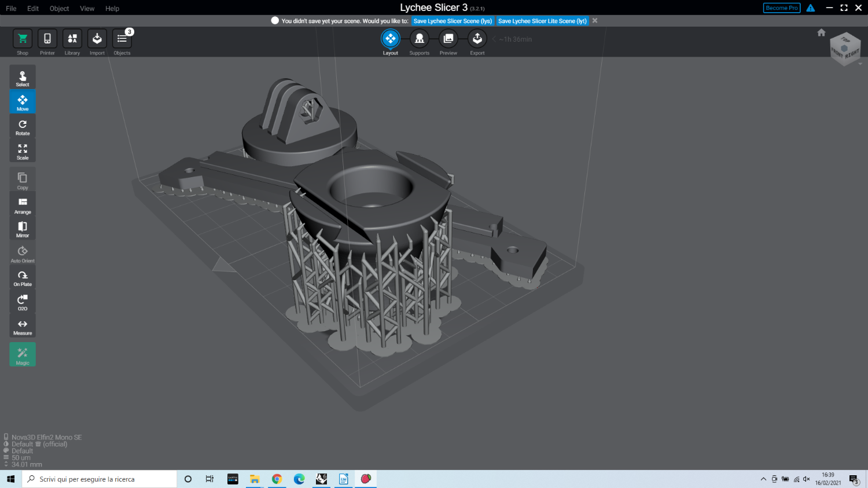Click the On Plate tool
The width and height of the screenshot is (868, 488).
coord(23,278)
